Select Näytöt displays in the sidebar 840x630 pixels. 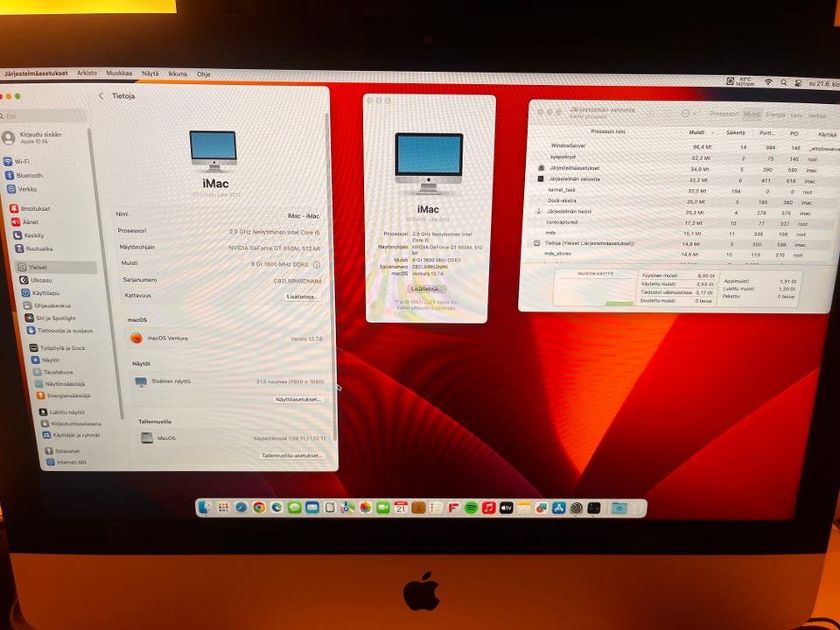(x=45, y=360)
